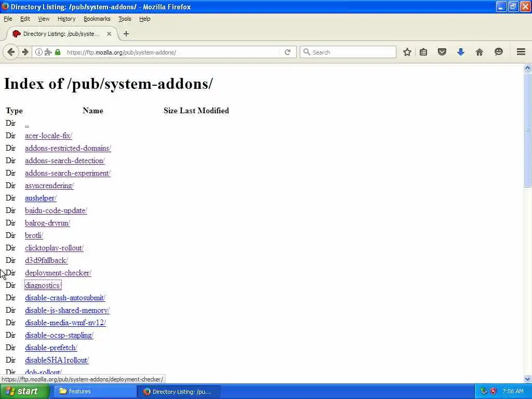This screenshot has height=399, width=532.
Task: Open the diagnostics/ directory link
Action: tap(43, 285)
